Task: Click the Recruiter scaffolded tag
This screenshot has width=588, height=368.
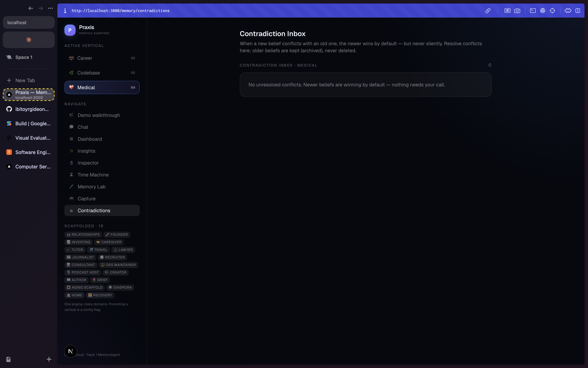Action: click(x=112, y=257)
